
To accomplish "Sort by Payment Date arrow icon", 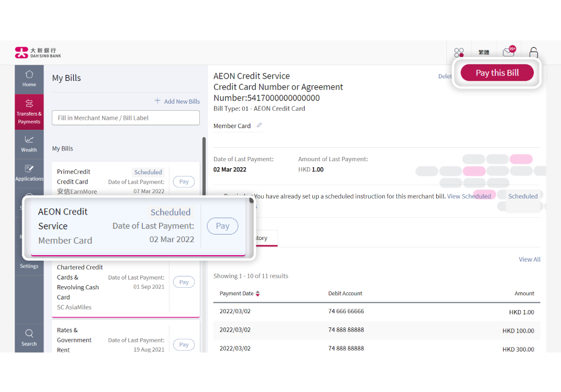I will 257,293.
